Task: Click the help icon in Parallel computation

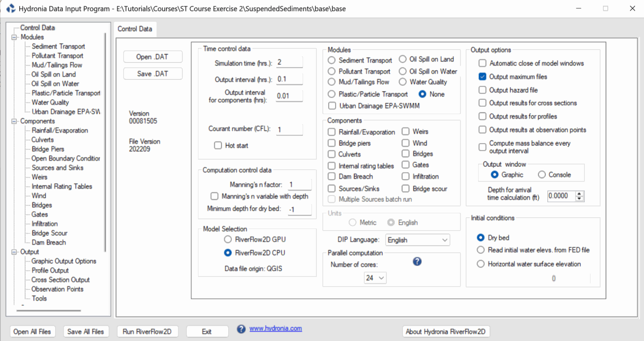Action: point(417,262)
